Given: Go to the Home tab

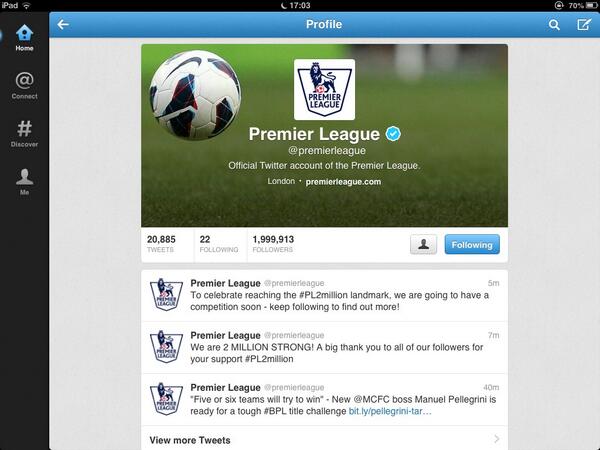Looking at the screenshot, I should [x=24, y=38].
